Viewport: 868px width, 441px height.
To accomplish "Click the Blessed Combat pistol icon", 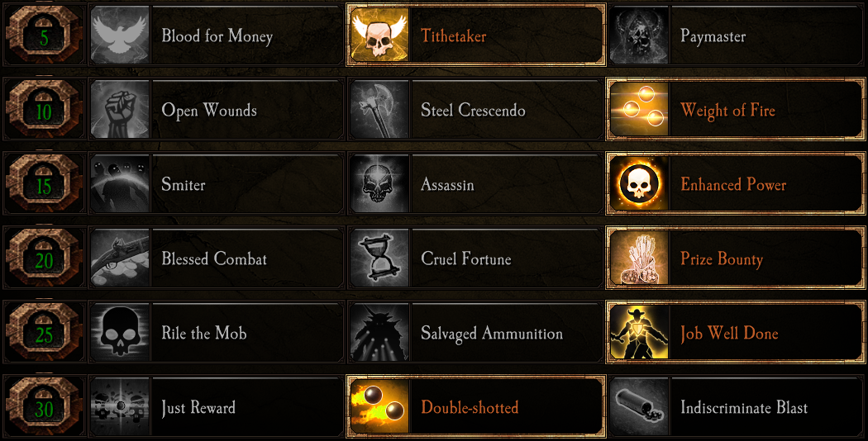I will 120,258.
